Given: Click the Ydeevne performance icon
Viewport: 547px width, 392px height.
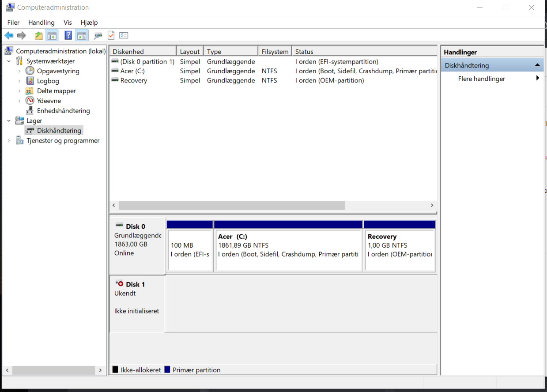Looking at the screenshot, I should click(30, 101).
